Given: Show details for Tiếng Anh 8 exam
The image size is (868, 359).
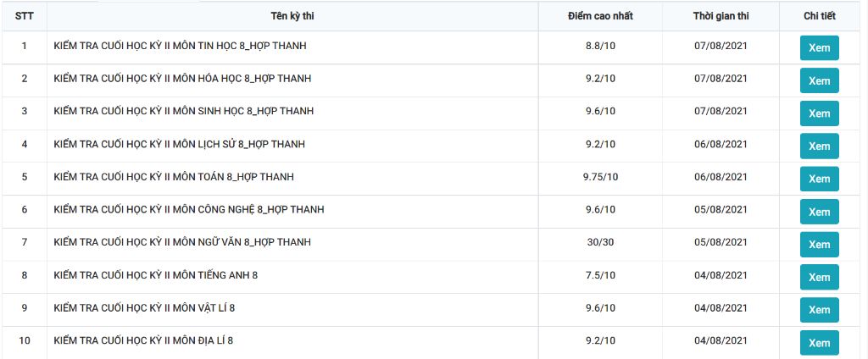Looking at the screenshot, I should point(819,277).
